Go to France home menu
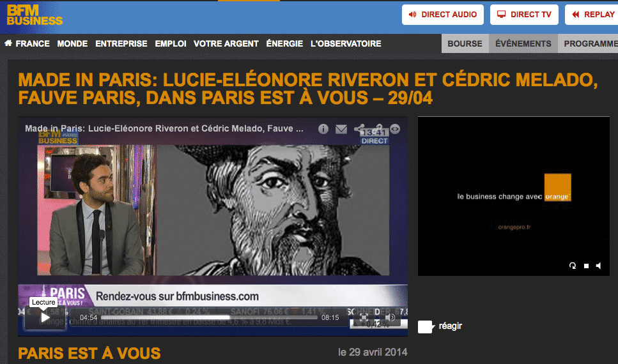The image size is (618, 364). tap(27, 43)
